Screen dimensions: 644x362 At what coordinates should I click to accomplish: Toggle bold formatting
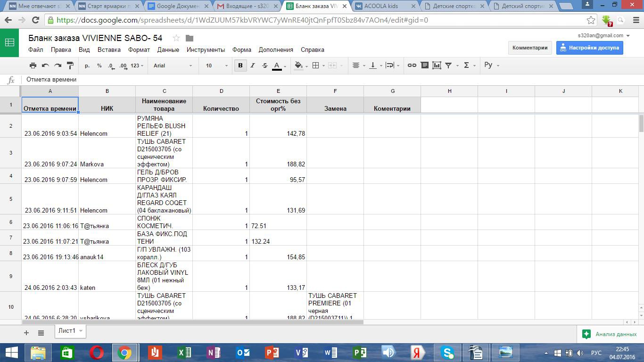coord(240,66)
